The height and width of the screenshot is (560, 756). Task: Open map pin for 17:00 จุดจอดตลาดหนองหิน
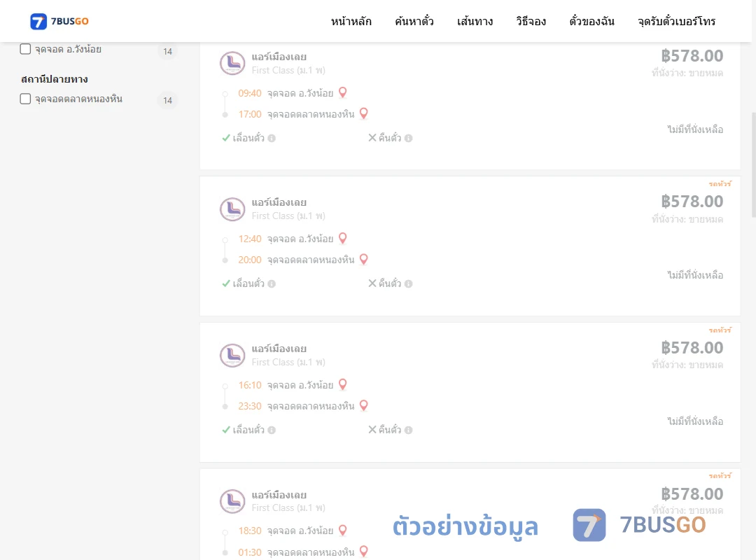[x=364, y=113]
